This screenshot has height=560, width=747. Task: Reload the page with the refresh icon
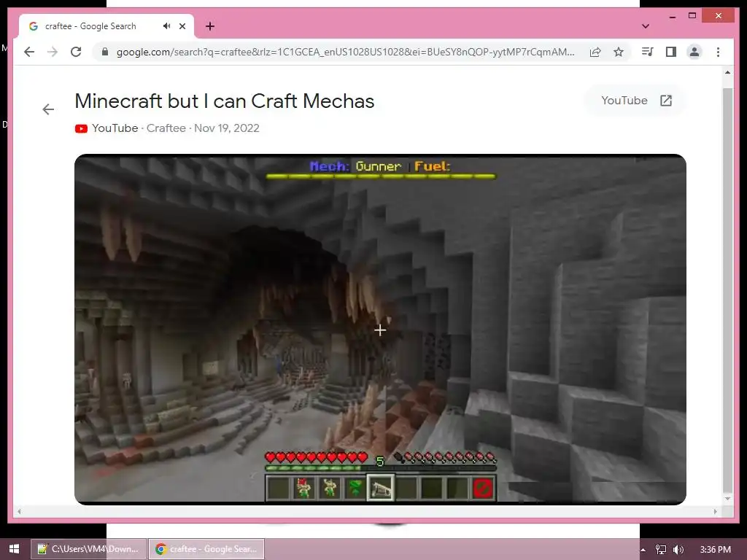tap(76, 52)
